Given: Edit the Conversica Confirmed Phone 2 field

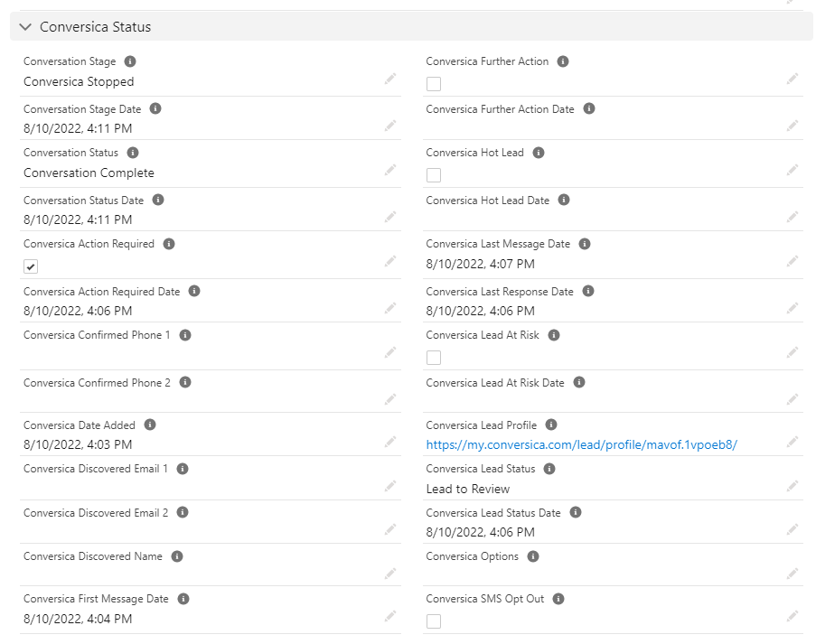Looking at the screenshot, I should [390, 399].
